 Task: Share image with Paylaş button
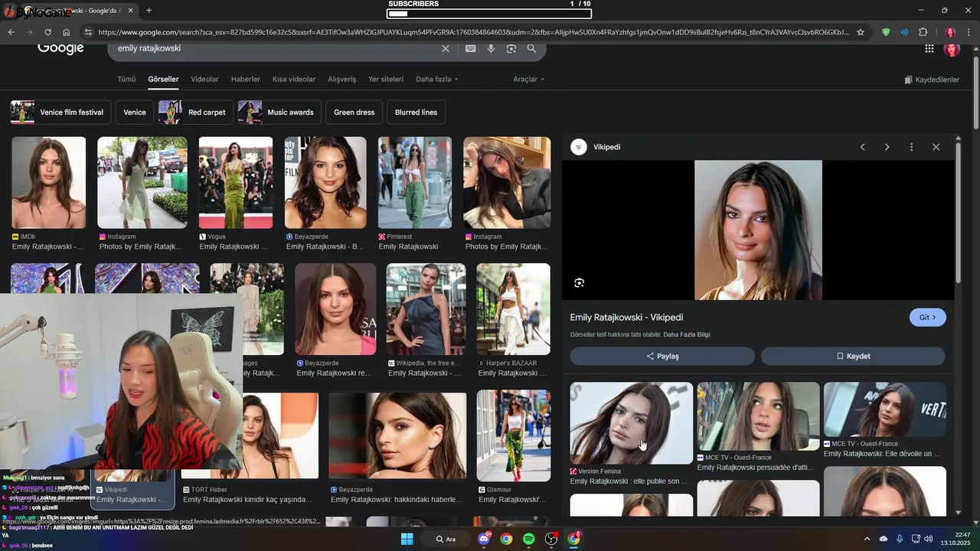pyautogui.click(x=662, y=356)
